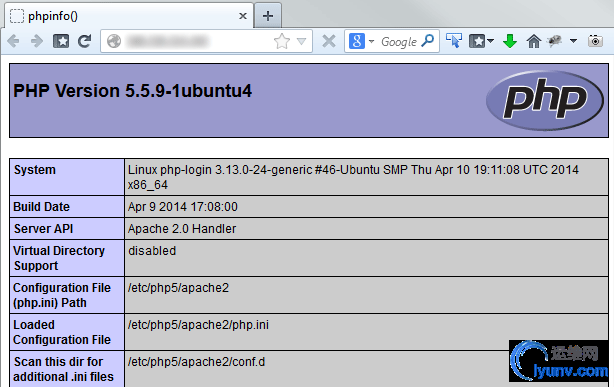The height and width of the screenshot is (387, 614).
Task: Open the search engine selector dropdown arrow
Action: (371, 41)
